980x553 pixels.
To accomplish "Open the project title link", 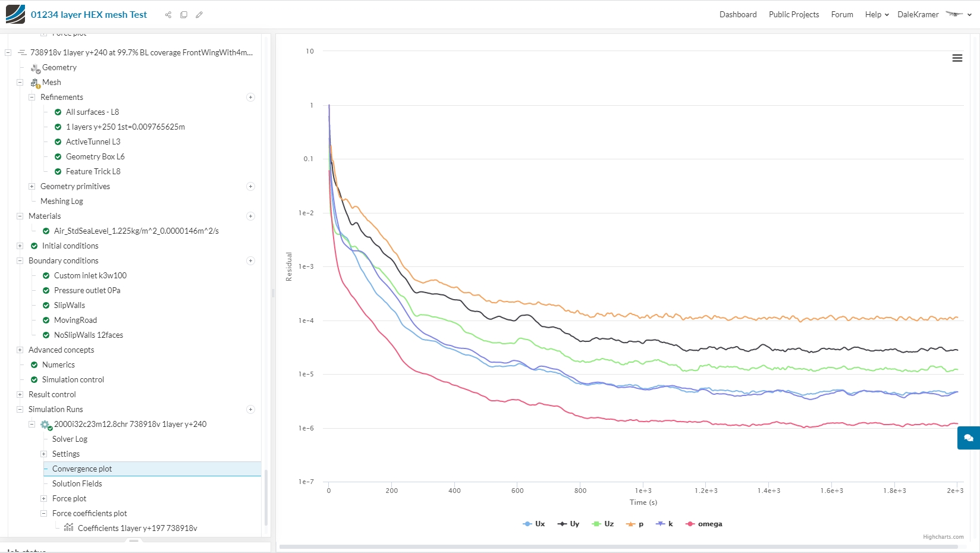I will tap(89, 15).
